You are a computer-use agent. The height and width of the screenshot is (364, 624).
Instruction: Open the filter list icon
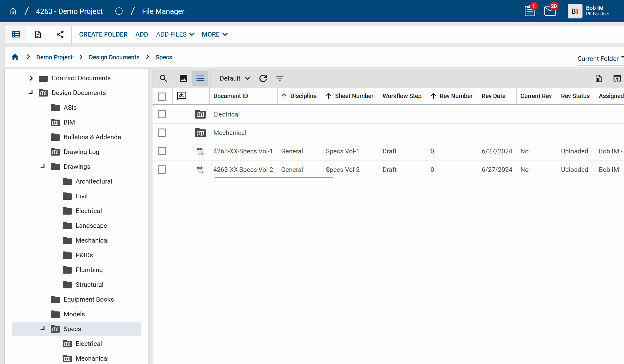click(x=279, y=78)
